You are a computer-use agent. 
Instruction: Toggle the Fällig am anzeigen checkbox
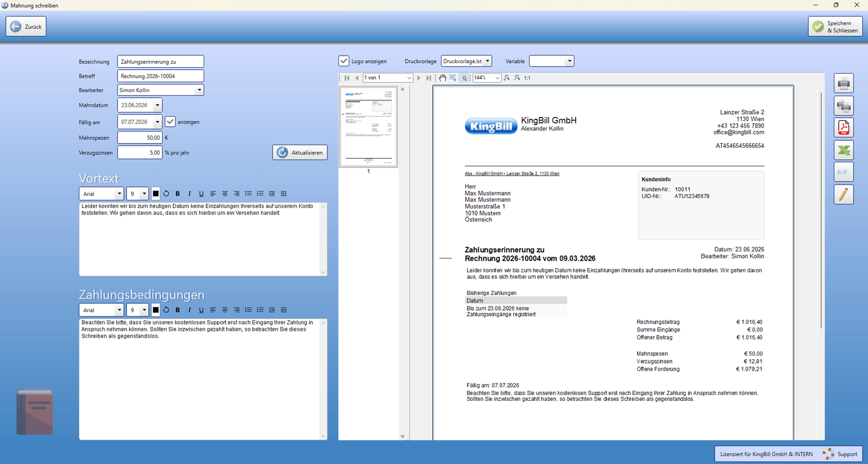pyautogui.click(x=170, y=122)
